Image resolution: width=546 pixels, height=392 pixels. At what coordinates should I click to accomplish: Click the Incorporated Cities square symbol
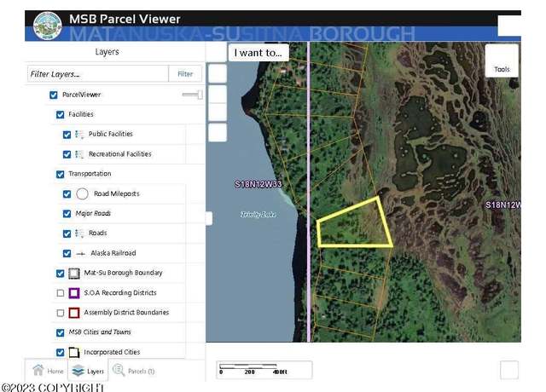point(74,352)
